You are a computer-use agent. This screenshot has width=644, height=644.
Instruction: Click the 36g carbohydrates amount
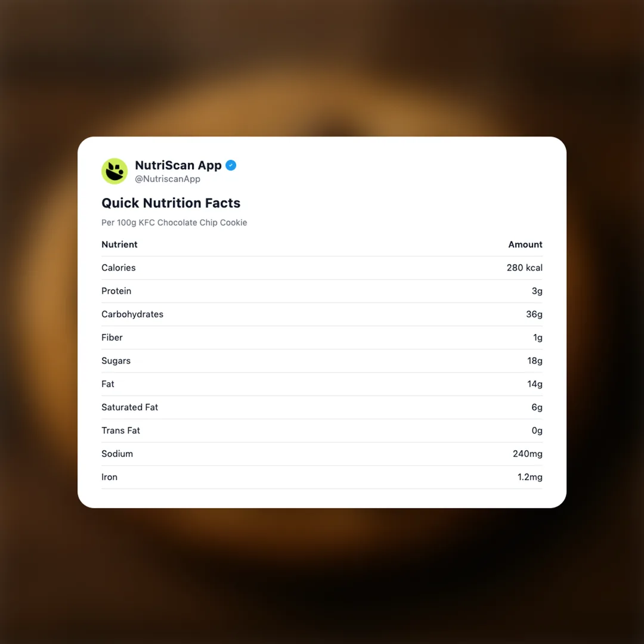click(x=534, y=314)
